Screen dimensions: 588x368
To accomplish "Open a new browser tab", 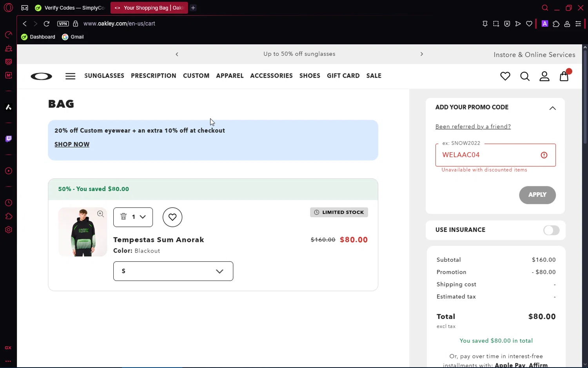I will [193, 8].
